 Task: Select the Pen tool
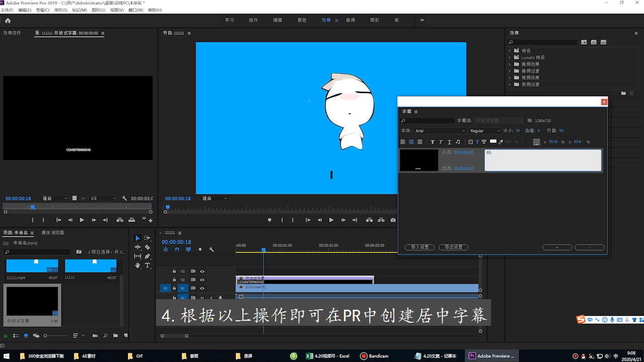click(147, 256)
